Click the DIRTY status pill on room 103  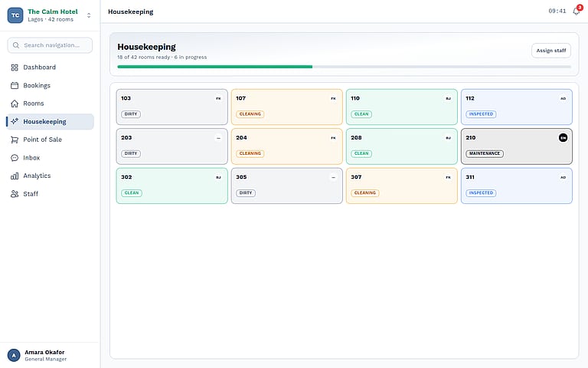pyautogui.click(x=131, y=114)
